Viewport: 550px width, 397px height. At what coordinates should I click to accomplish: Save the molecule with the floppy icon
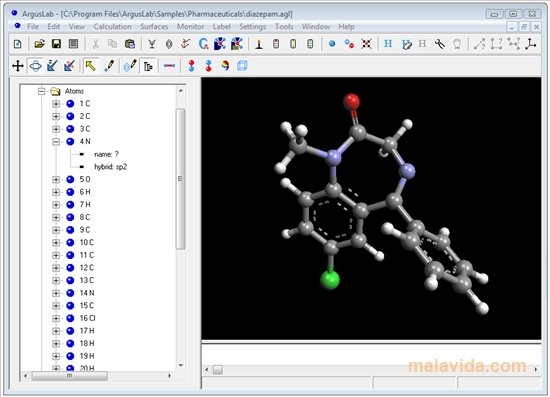pyautogui.click(x=56, y=44)
